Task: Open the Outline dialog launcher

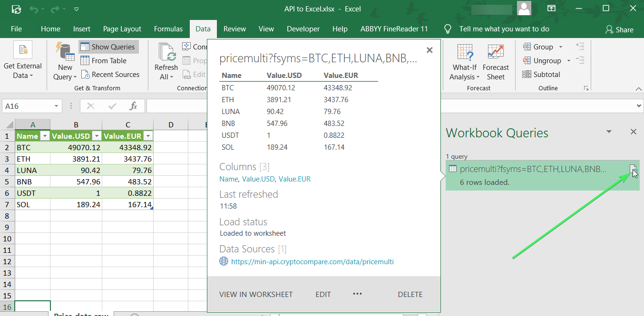Action: coord(586,88)
